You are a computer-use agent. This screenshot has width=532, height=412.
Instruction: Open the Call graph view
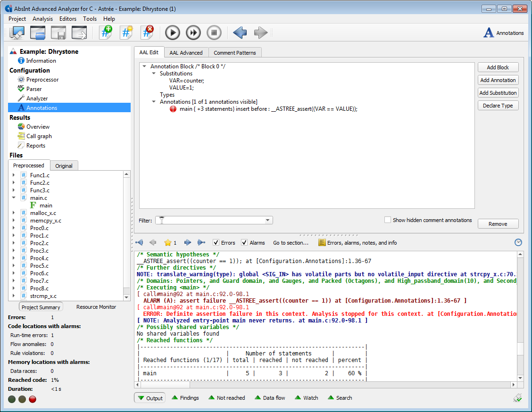click(39, 136)
